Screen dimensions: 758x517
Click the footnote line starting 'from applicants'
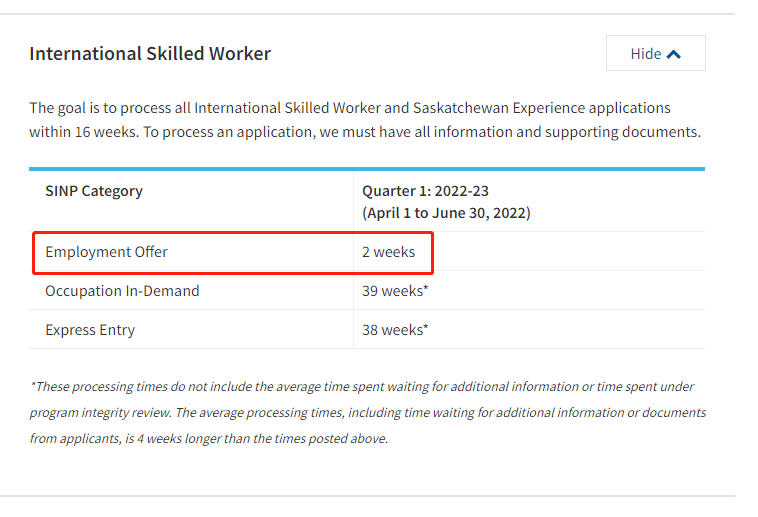208,438
